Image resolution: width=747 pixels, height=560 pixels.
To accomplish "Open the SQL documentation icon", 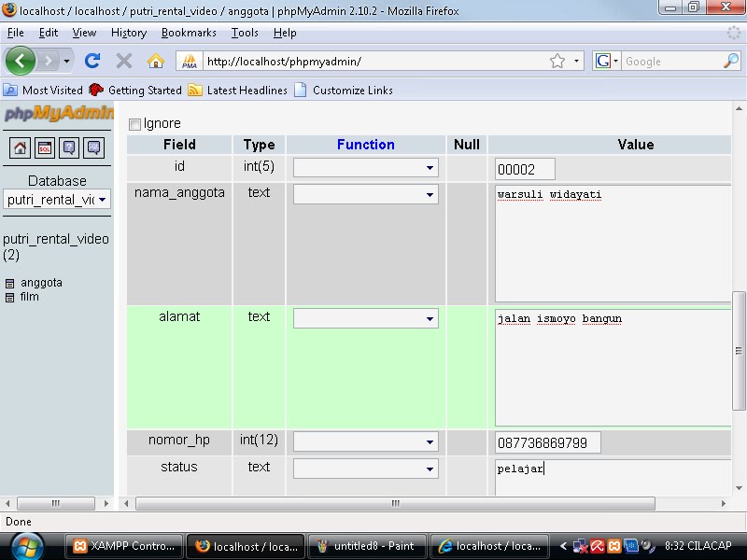I will pos(94,148).
